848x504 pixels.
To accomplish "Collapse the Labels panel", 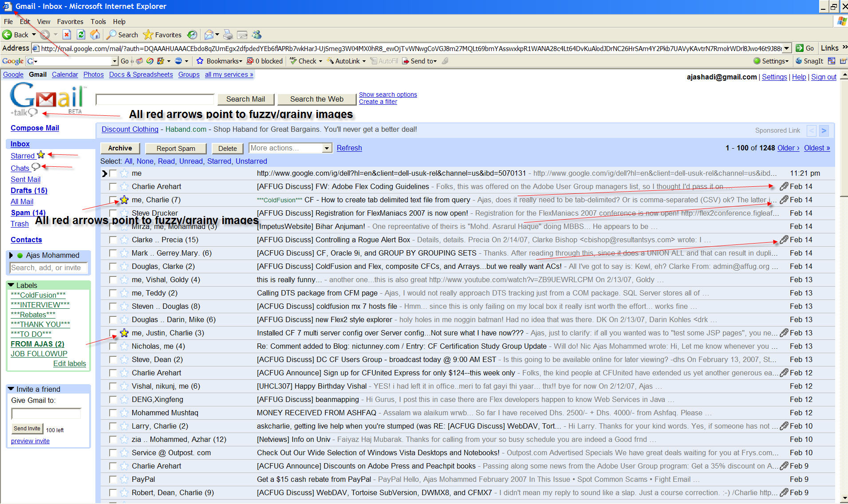I will [x=11, y=285].
